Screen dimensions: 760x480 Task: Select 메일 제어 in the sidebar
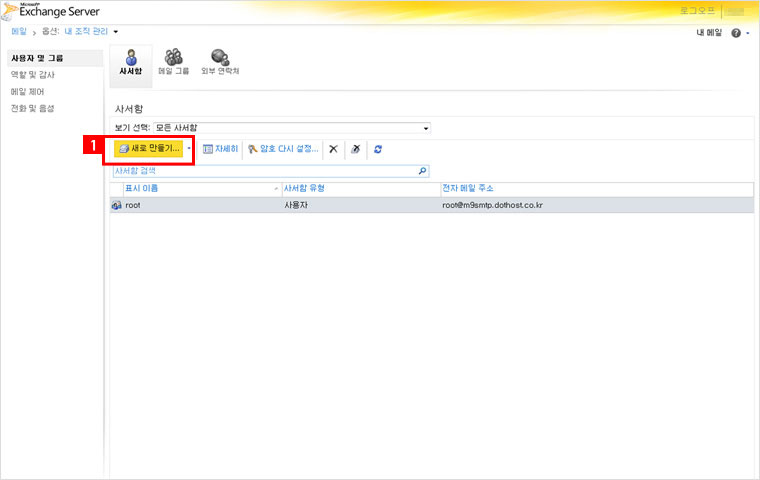(27, 91)
